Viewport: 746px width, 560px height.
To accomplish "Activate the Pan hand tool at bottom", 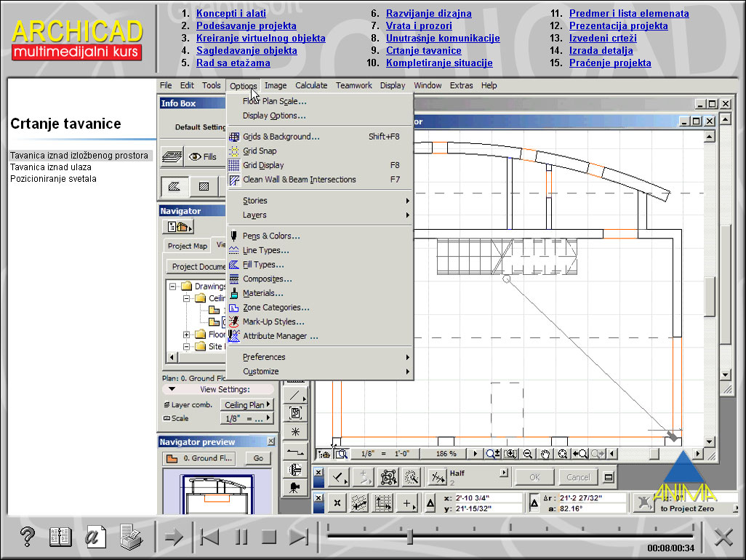I will (545, 453).
